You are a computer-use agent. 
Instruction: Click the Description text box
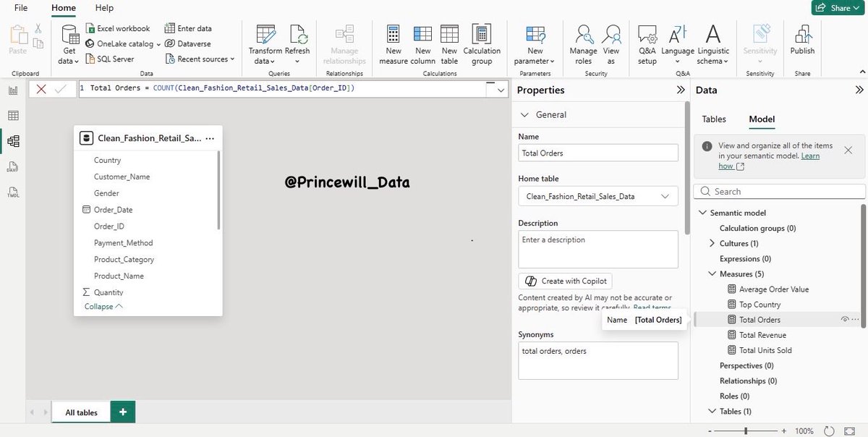tap(598, 250)
